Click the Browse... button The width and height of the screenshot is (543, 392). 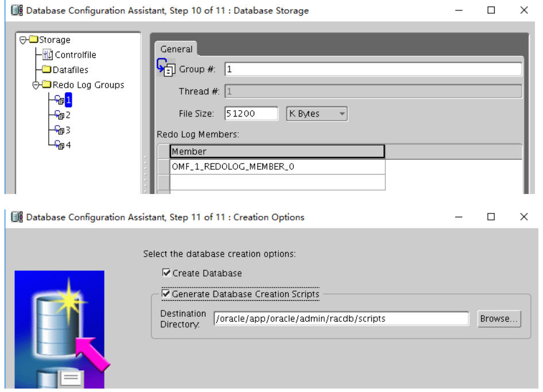tap(499, 319)
